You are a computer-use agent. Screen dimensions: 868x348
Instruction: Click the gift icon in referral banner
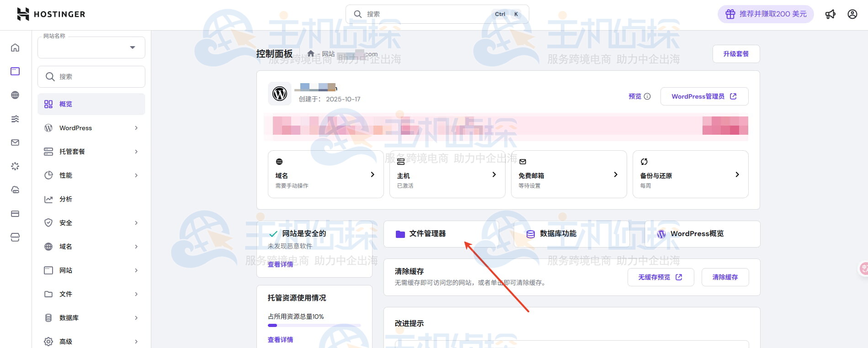tap(730, 14)
